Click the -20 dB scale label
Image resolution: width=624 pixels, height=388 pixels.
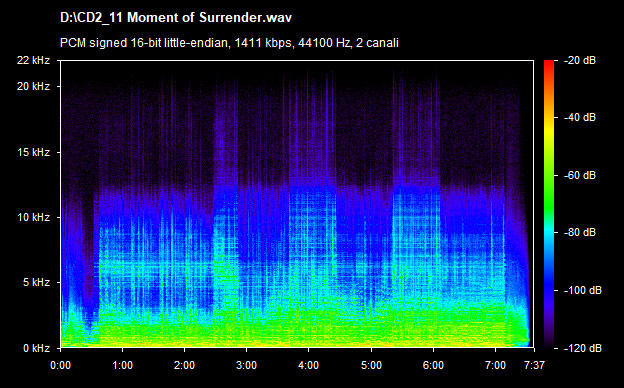tap(580, 60)
